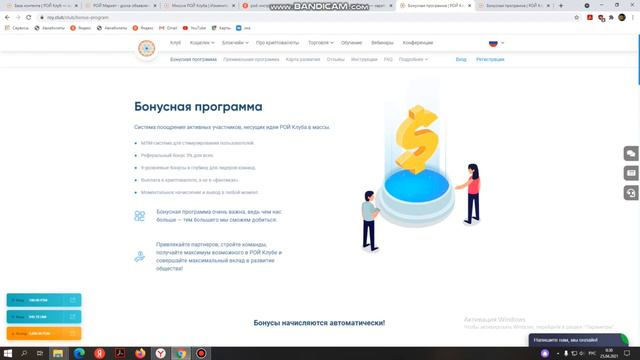
Task: Launch Adobe Acrobat from taskbar
Action: 120,353
